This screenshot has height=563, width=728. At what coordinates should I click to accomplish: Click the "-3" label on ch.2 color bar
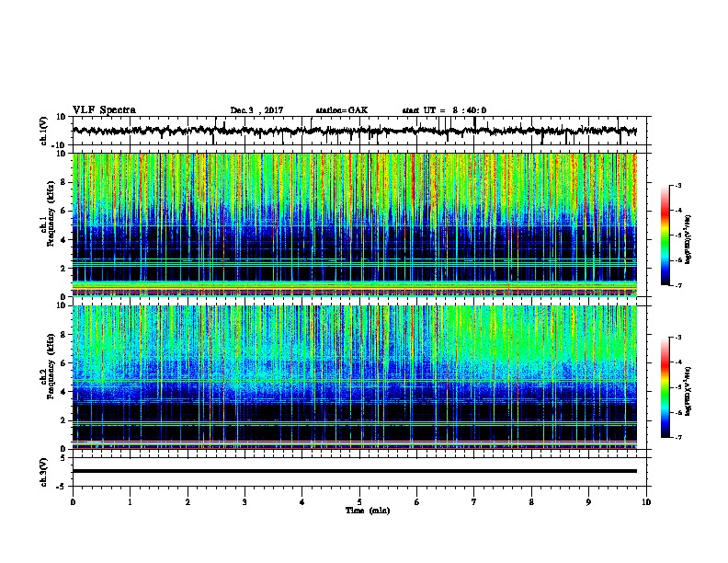coord(678,338)
